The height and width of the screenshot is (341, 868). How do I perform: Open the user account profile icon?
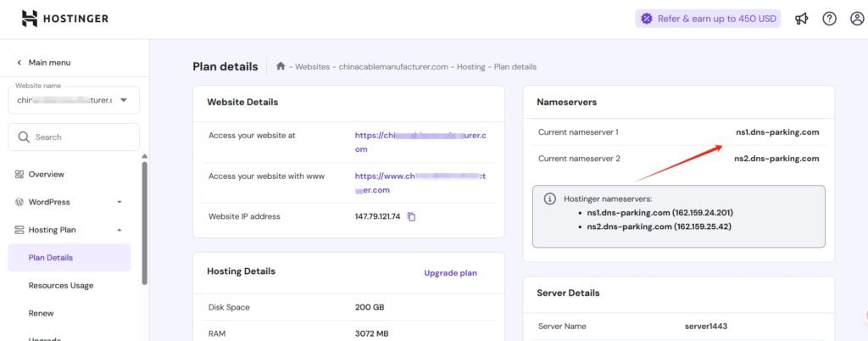pyautogui.click(x=858, y=19)
